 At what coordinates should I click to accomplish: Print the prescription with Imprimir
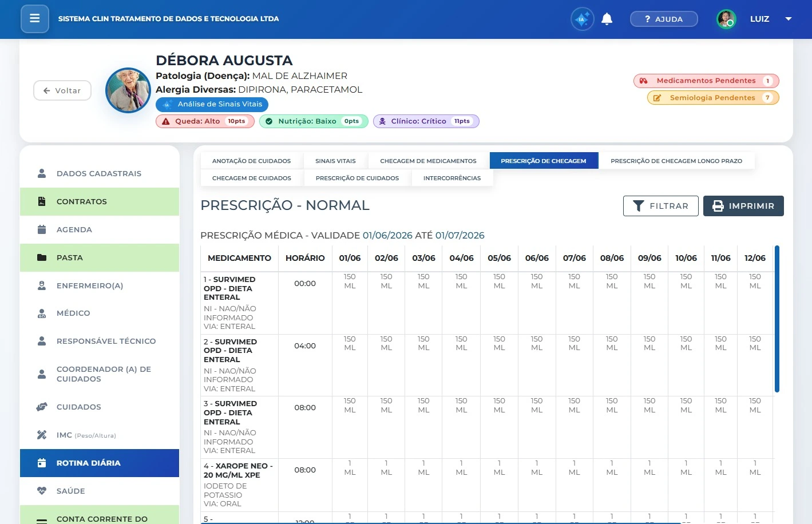pyautogui.click(x=743, y=206)
